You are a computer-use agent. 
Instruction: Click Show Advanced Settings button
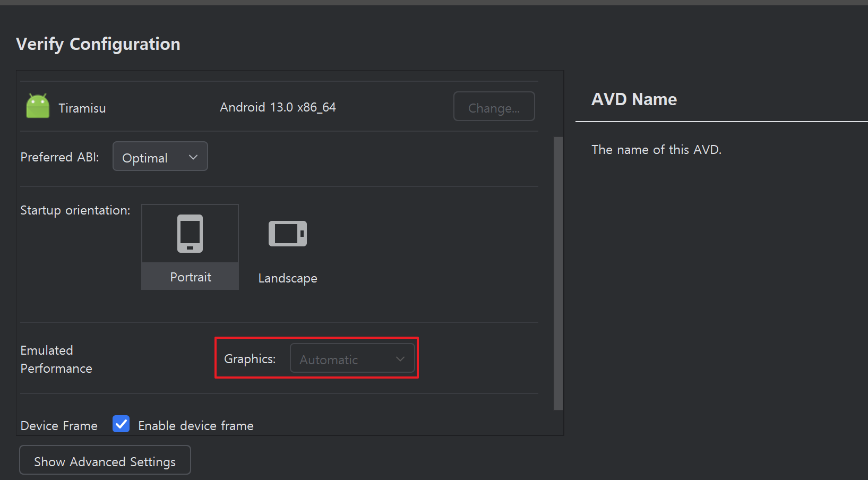point(105,460)
